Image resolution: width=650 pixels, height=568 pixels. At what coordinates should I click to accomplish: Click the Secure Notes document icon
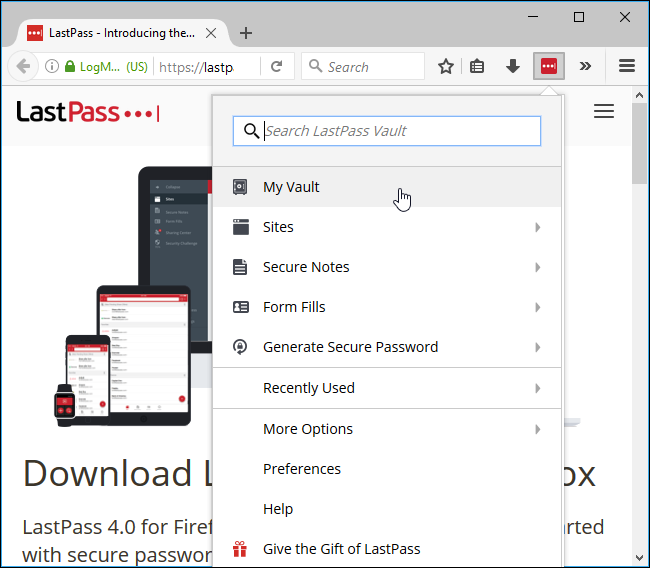coord(240,267)
